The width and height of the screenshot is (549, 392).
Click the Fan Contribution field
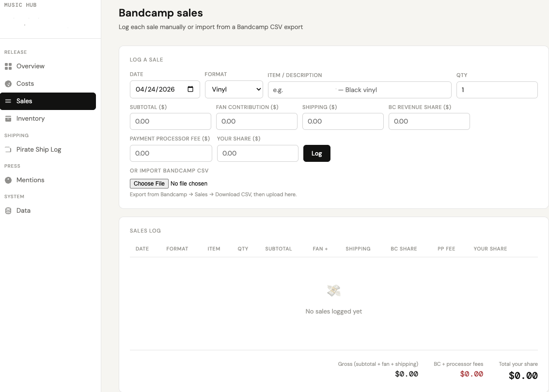click(x=256, y=121)
